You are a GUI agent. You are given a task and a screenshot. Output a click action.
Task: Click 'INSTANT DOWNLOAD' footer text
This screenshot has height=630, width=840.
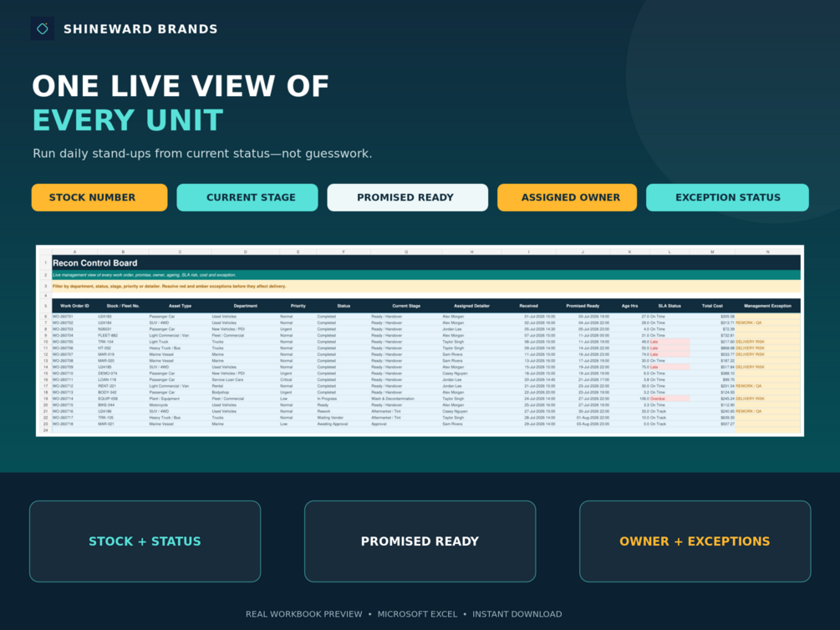(x=517, y=614)
